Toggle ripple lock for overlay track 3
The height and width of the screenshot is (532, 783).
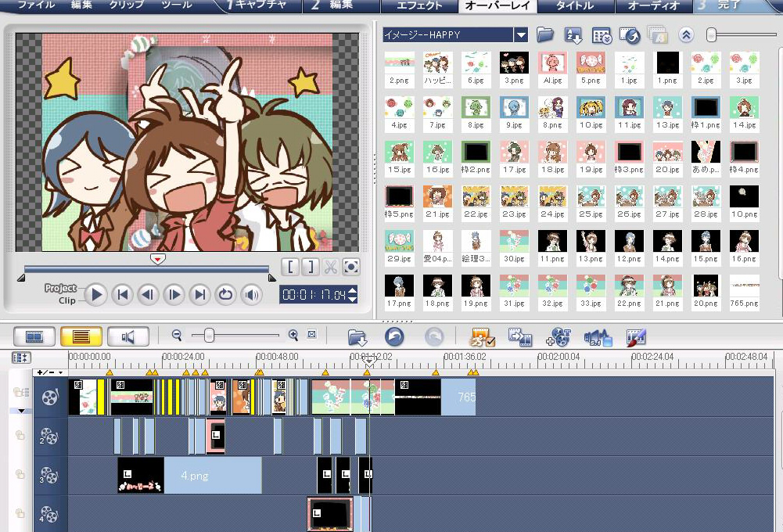[x=20, y=474]
